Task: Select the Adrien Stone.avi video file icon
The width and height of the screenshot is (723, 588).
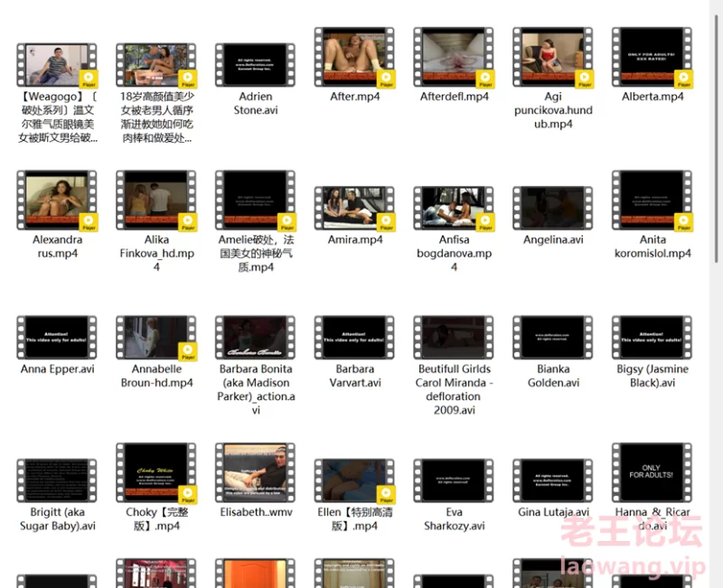Action: click(255, 65)
